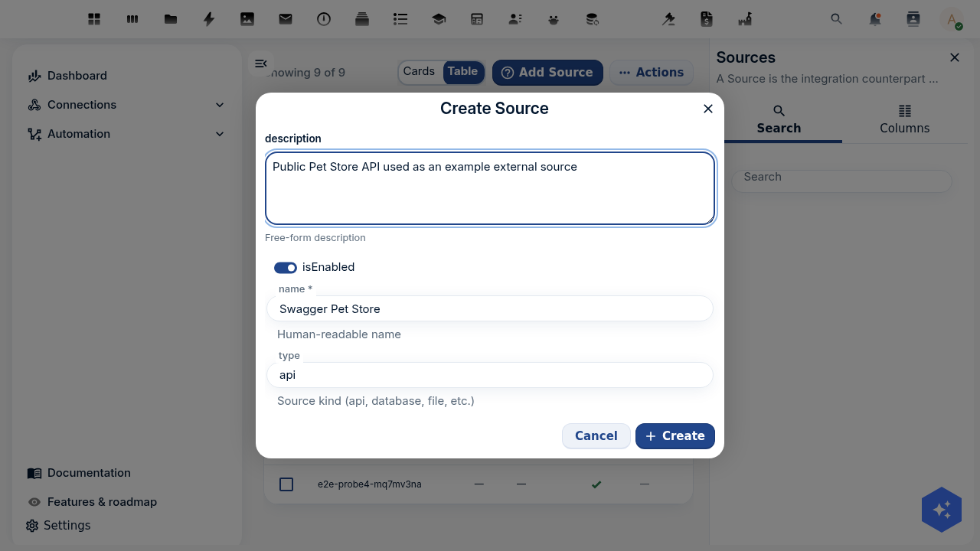Open the image gallery icon
The height and width of the screenshot is (551, 980).
[x=247, y=19]
